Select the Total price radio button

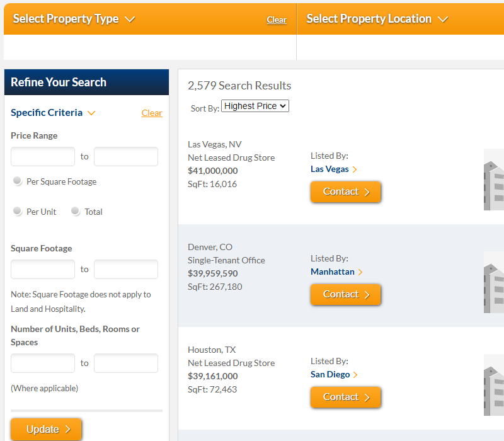tap(75, 211)
